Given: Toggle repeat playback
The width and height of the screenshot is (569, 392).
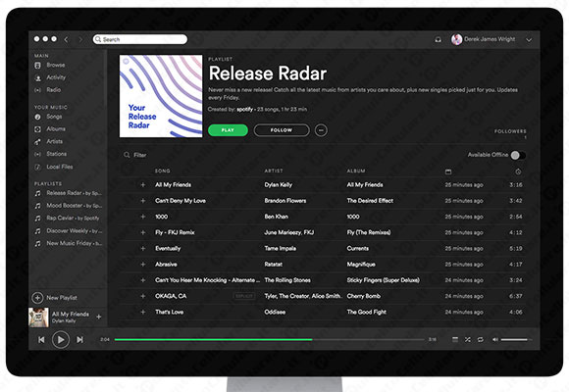Looking at the screenshot, I should (x=480, y=339).
